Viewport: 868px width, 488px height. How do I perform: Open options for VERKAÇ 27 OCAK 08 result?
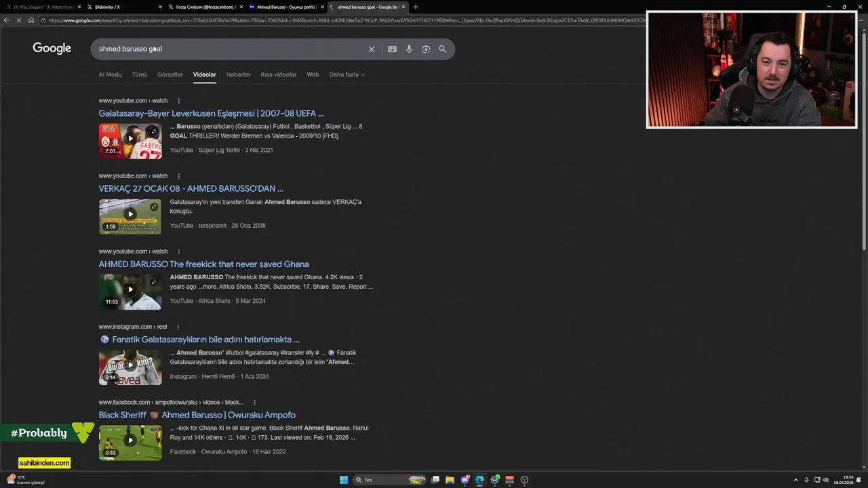pyautogui.click(x=178, y=176)
